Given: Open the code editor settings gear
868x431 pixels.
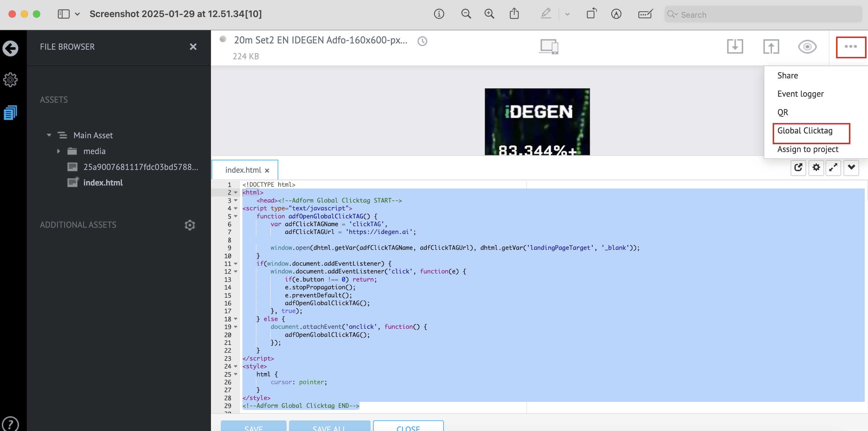Looking at the screenshot, I should point(816,168).
